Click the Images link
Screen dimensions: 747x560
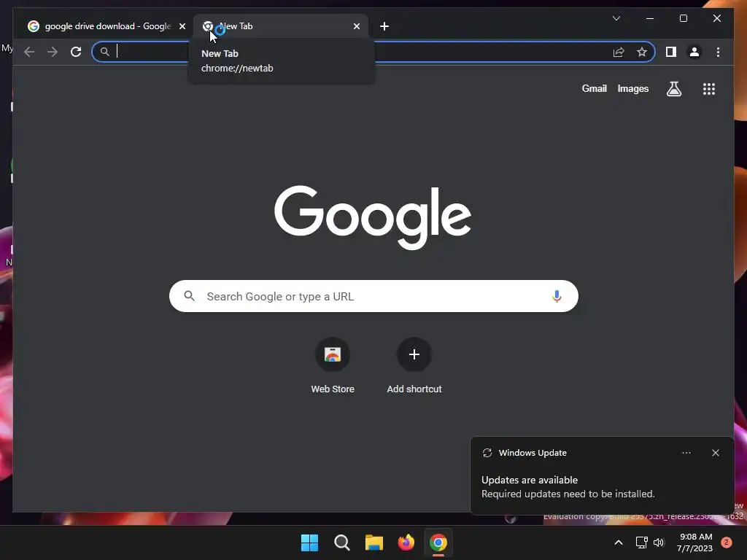coord(632,88)
